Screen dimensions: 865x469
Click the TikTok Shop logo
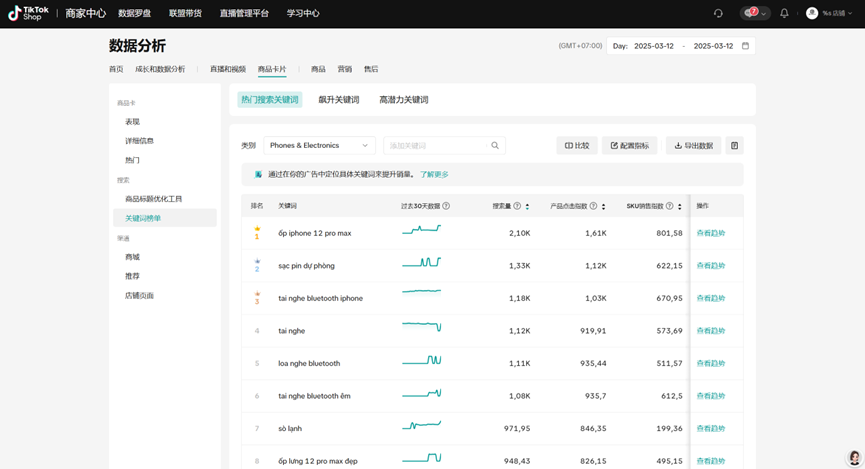pyautogui.click(x=28, y=13)
